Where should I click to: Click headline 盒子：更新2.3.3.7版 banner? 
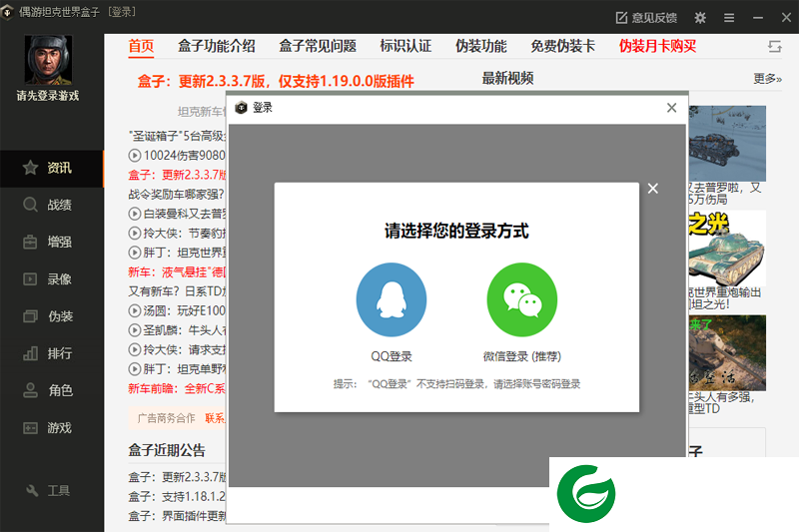pyautogui.click(x=276, y=81)
